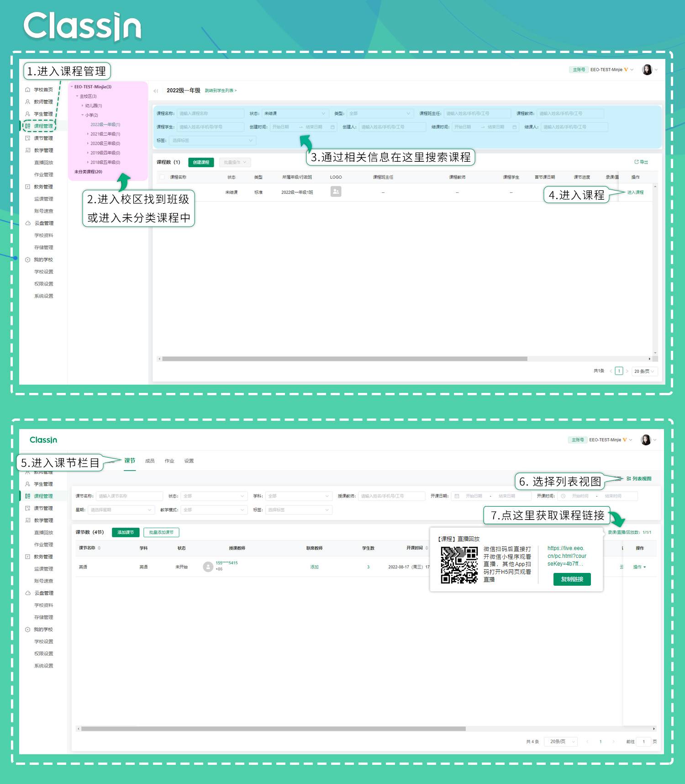The image size is (685, 784).
Task: Click the 学校首页 home icon in upper screenshot
Action: click(27, 90)
